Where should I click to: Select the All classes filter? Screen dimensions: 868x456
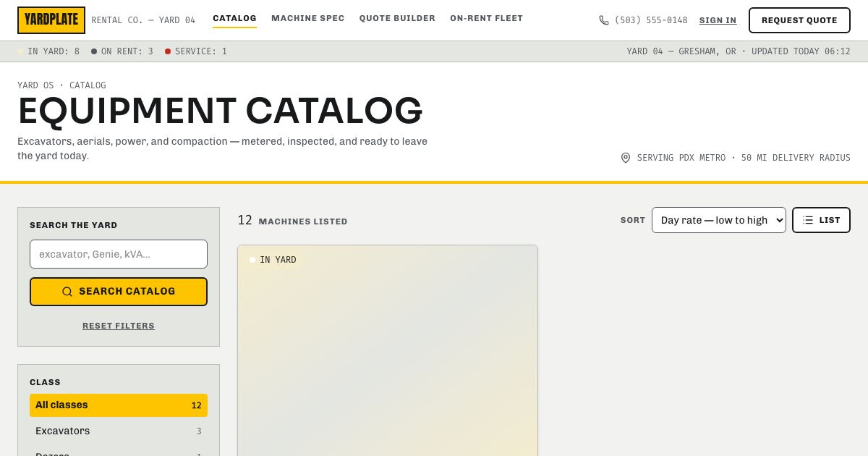click(119, 405)
